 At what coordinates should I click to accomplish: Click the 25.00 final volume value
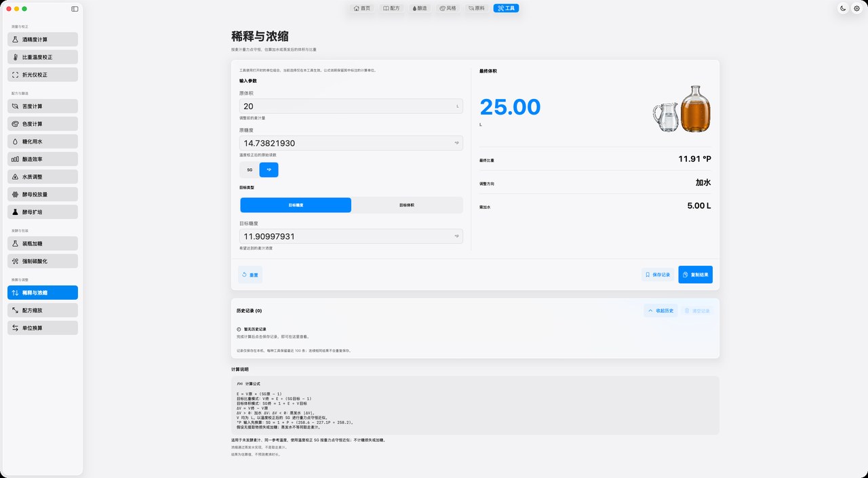coord(510,107)
